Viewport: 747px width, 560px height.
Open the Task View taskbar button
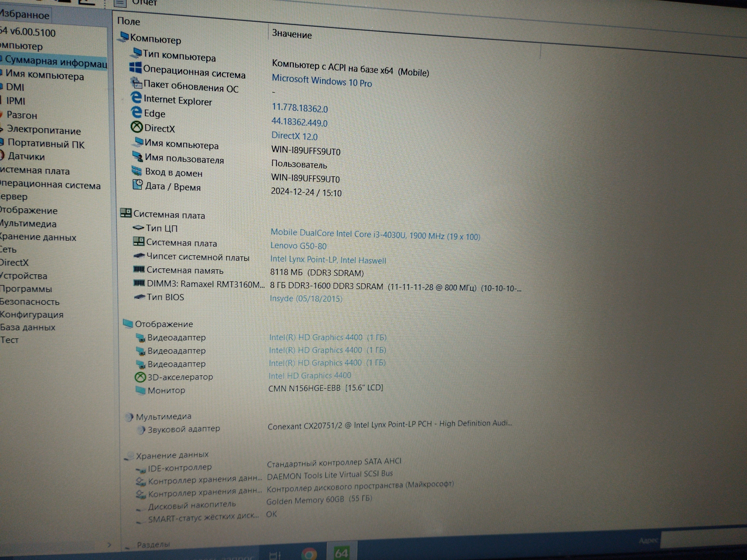click(275, 555)
